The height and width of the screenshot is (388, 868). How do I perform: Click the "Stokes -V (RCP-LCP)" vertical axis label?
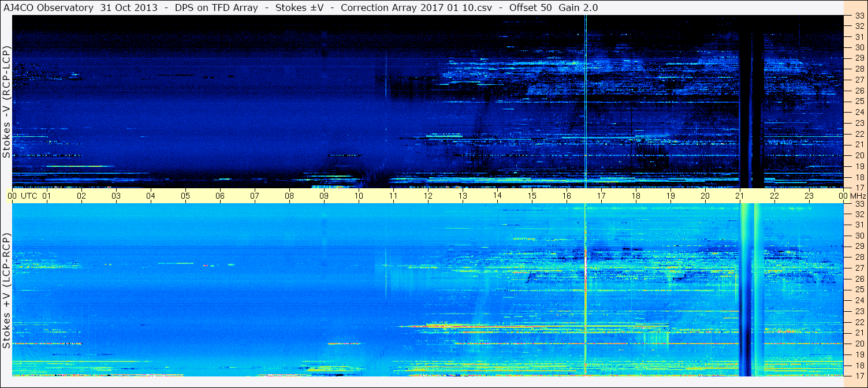[6, 102]
